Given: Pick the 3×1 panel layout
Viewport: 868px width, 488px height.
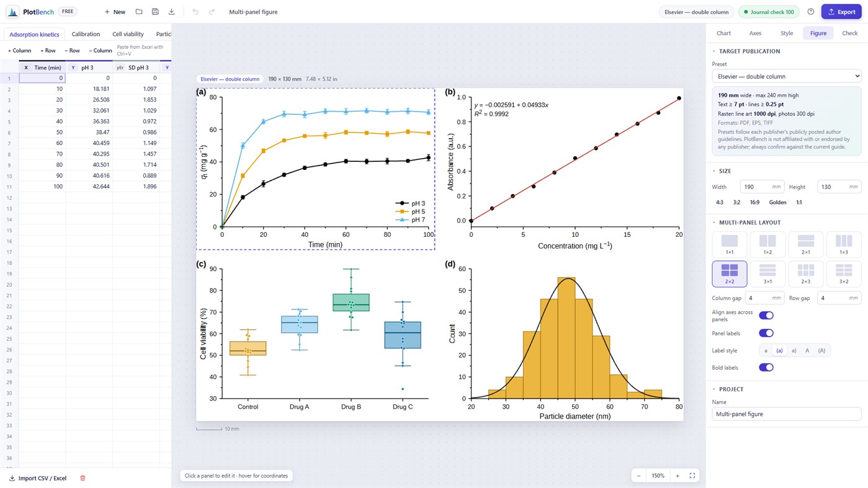Looking at the screenshot, I should tap(767, 273).
